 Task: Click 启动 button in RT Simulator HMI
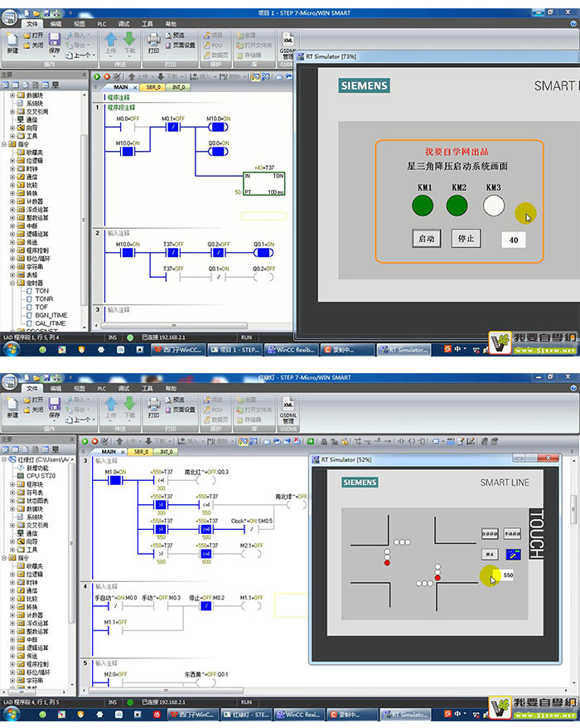coord(427,239)
